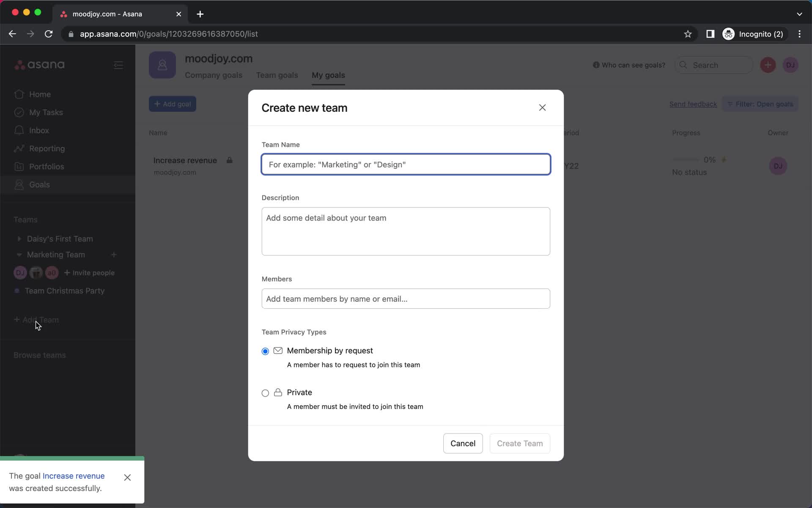Screen dimensions: 812x508
Task: Open the Increase revenue goal row
Action: pos(185,160)
